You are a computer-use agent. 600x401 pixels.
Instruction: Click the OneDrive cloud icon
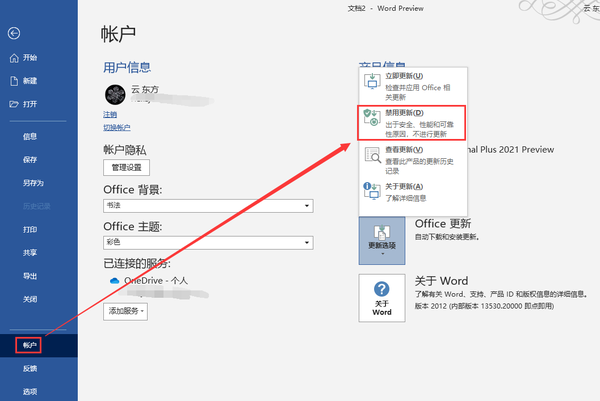(114, 281)
